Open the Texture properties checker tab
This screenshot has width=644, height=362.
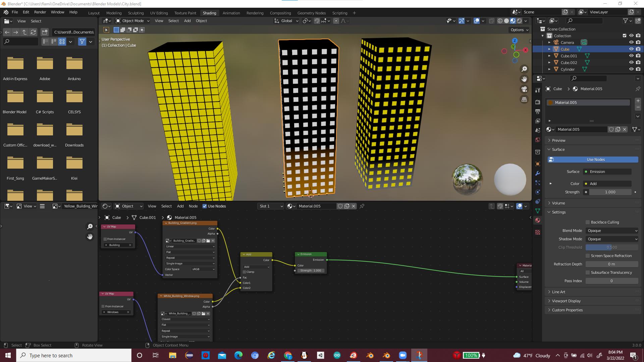click(538, 232)
